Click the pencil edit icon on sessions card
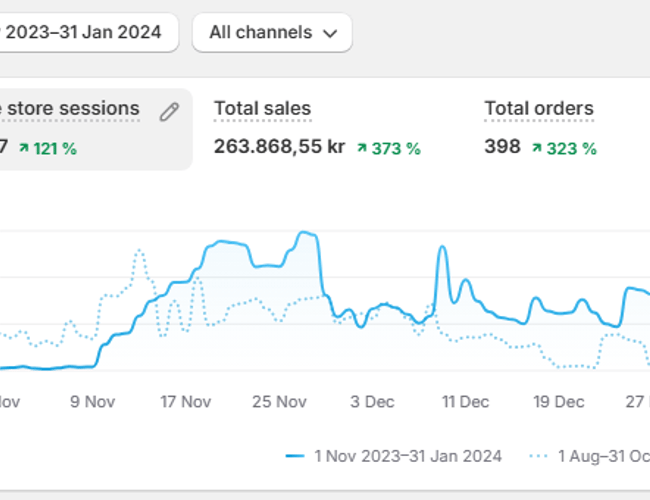The height and width of the screenshot is (500, 650). pyautogui.click(x=169, y=111)
